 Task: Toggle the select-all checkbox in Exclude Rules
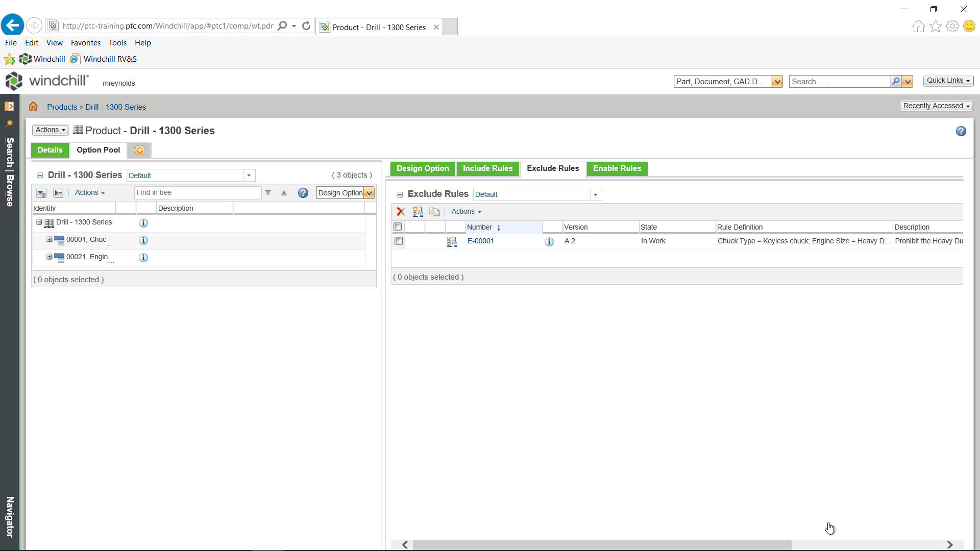pos(398,227)
